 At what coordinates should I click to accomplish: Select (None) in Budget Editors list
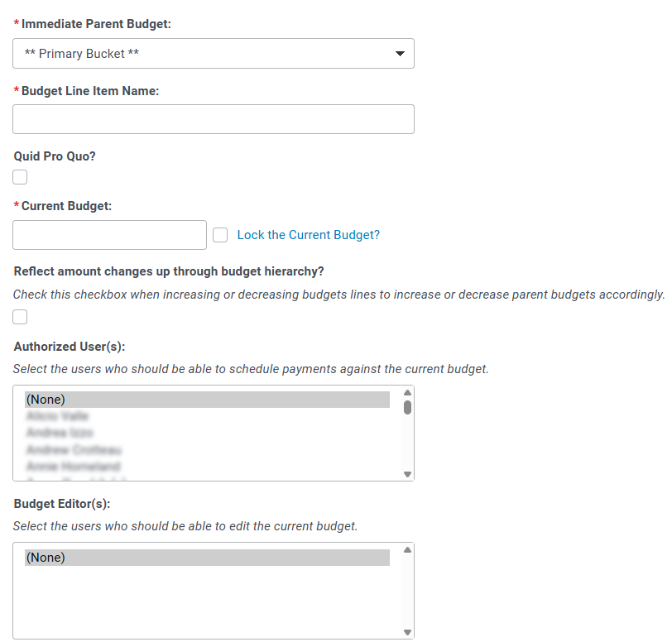coord(208,558)
